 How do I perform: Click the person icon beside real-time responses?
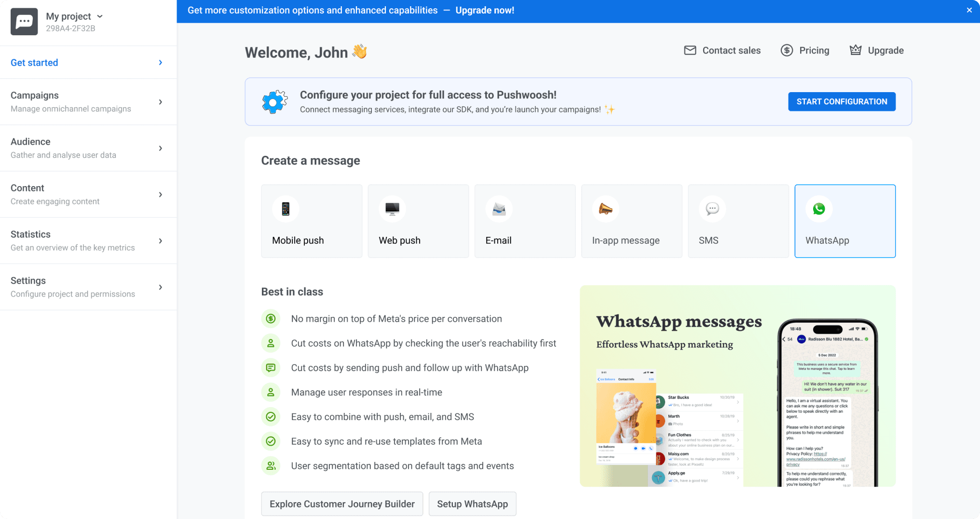pyautogui.click(x=271, y=392)
